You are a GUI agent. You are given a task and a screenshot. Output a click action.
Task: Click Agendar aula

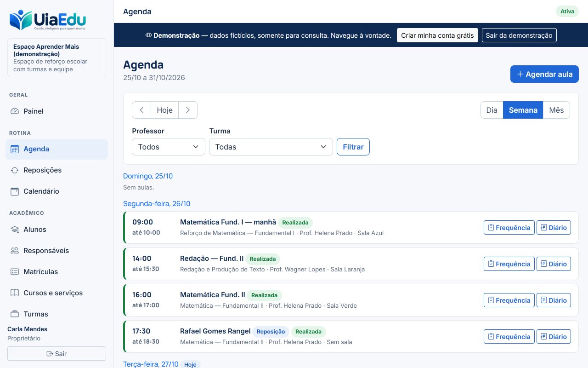pyautogui.click(x=544, y=74)
